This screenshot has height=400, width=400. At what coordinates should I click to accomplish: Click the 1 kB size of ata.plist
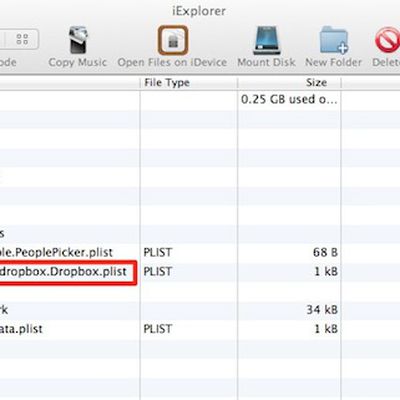click(326, 329)
